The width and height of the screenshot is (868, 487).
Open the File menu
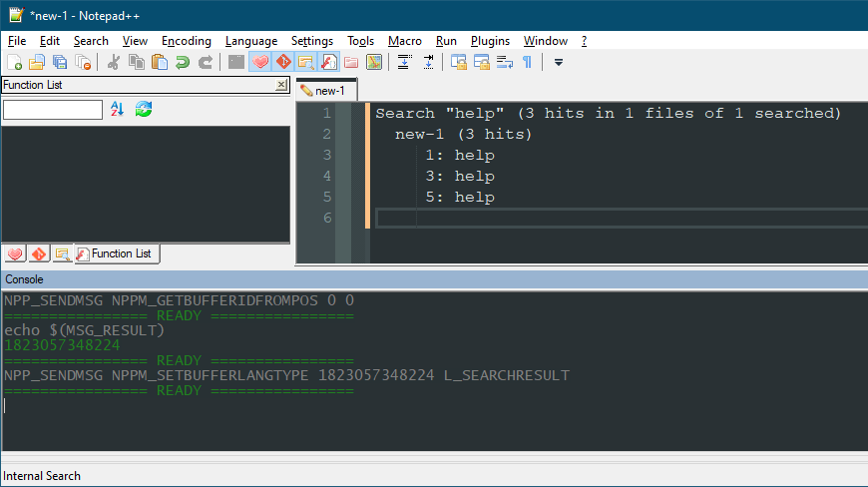pyautogui.click(x=17, y=41)
